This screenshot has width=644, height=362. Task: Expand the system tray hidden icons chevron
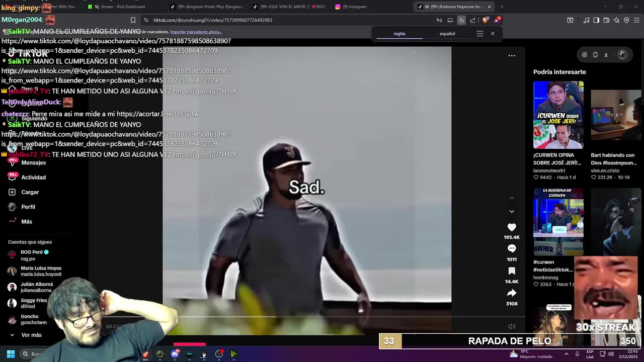click(x=566, y=354)
